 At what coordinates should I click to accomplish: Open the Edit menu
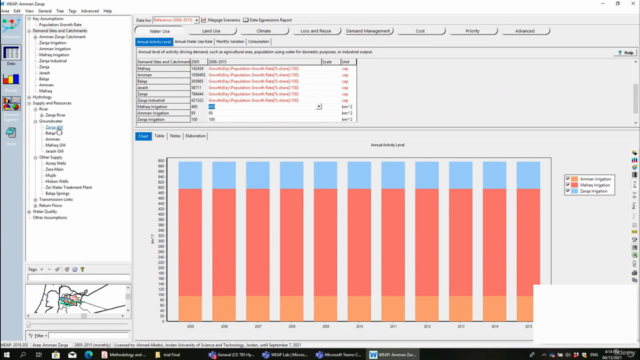pyautogui.click(x=17, y=11)
